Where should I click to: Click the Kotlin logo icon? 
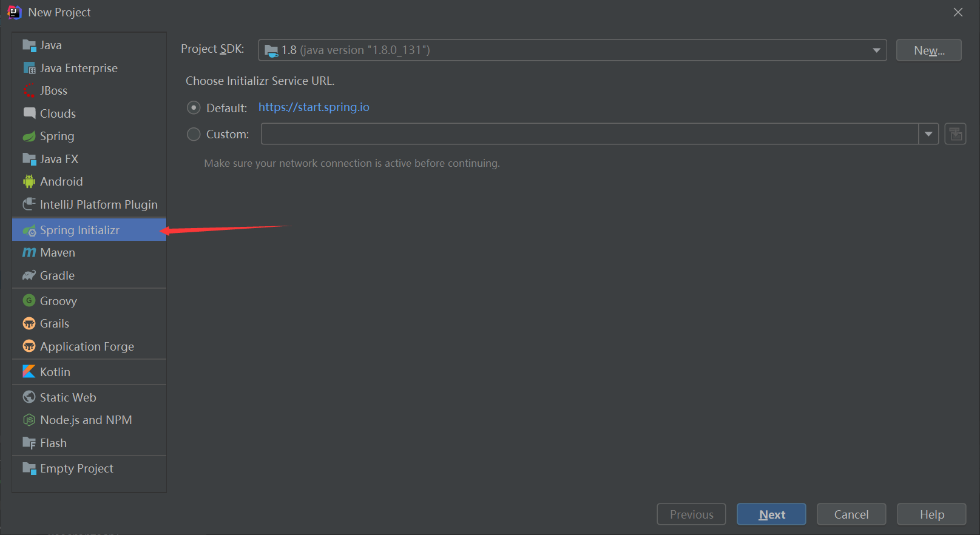(x=29, y=371)
